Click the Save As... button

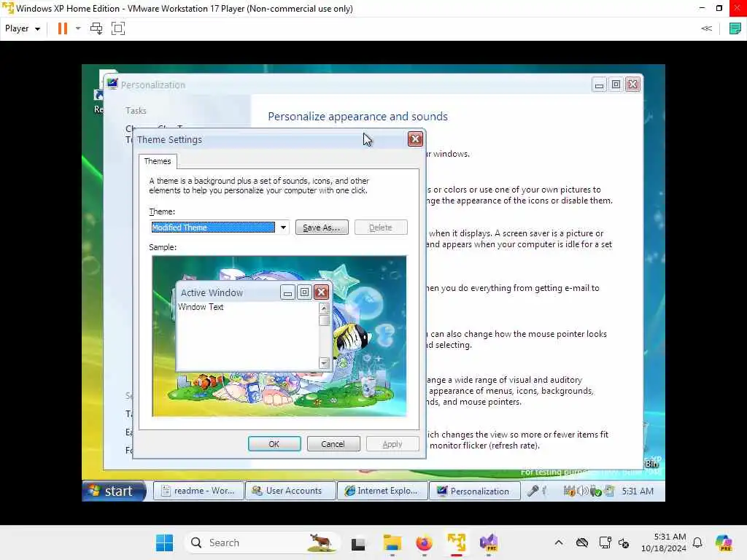(322, 227)
